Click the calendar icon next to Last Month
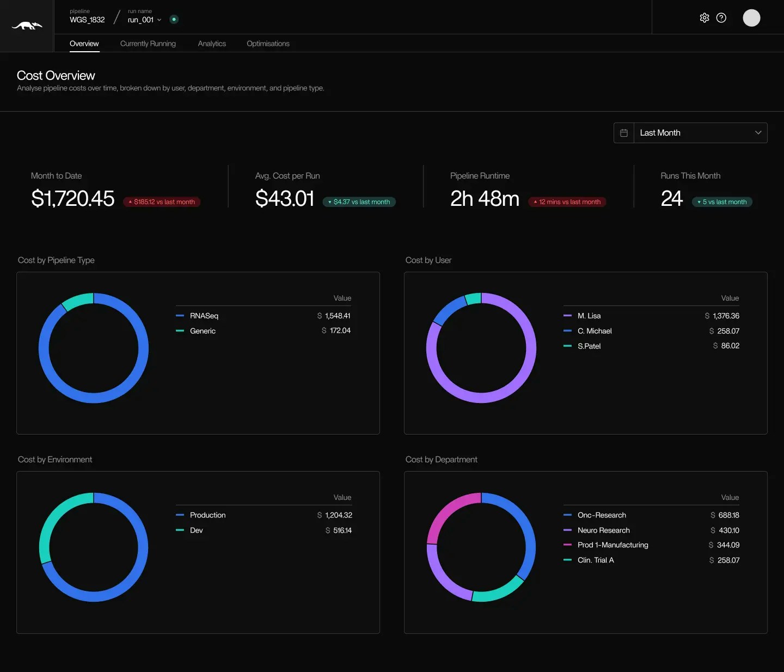The width and height of the screenshot is (784, 672). pos(623,132)
